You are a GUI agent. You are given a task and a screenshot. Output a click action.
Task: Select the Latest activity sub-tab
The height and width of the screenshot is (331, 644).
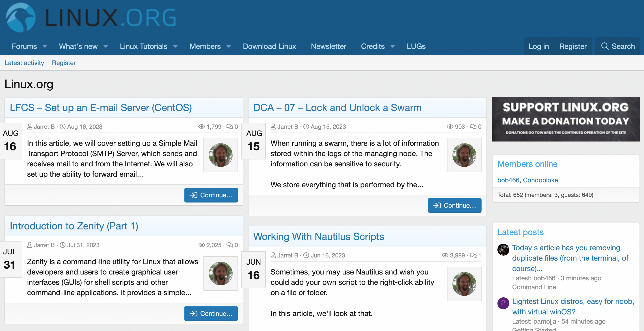pyautogui.click(x=24, y=63)
